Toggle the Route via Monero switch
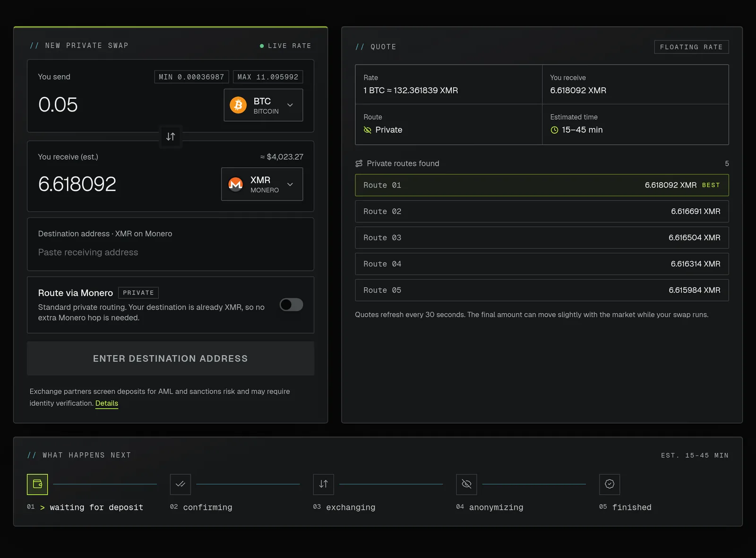Image resolution: width=756 pixels, height=558 pixels. [x=291, y=305]
